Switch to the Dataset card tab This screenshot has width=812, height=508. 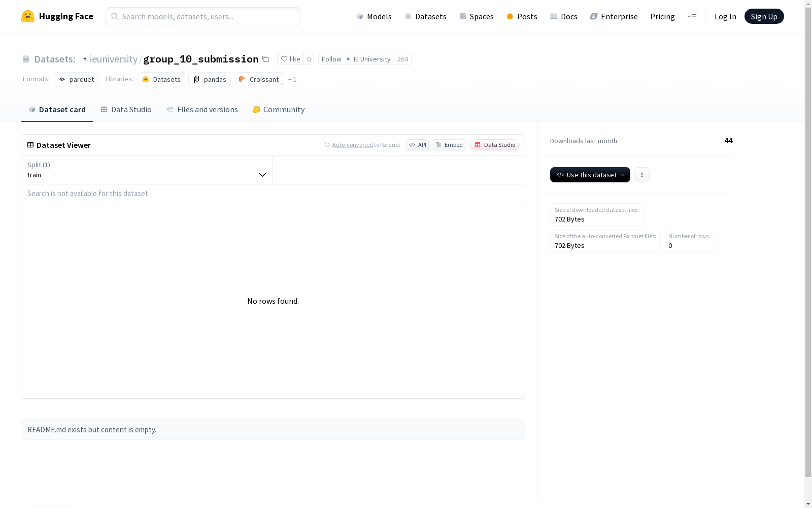click(57, 109)
